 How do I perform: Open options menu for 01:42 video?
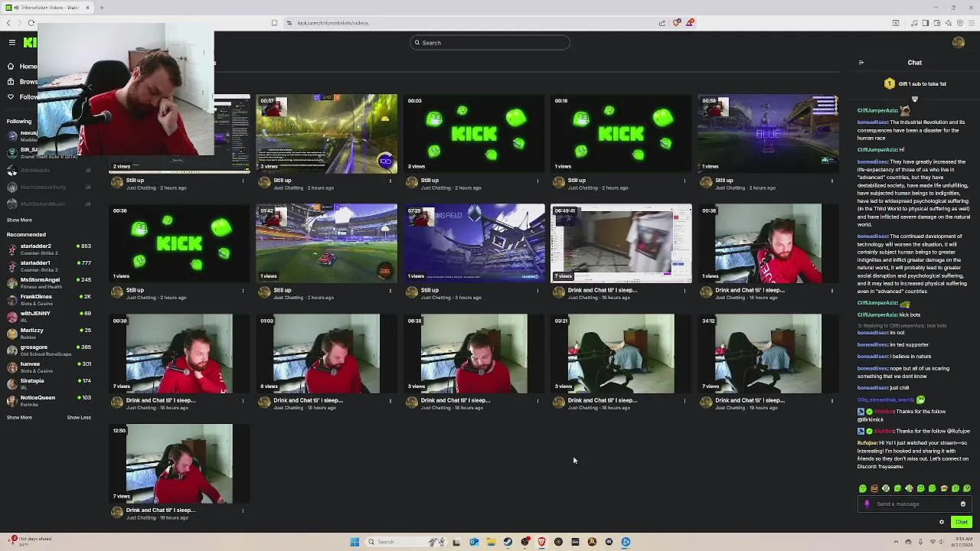click(x=390, y=291)
